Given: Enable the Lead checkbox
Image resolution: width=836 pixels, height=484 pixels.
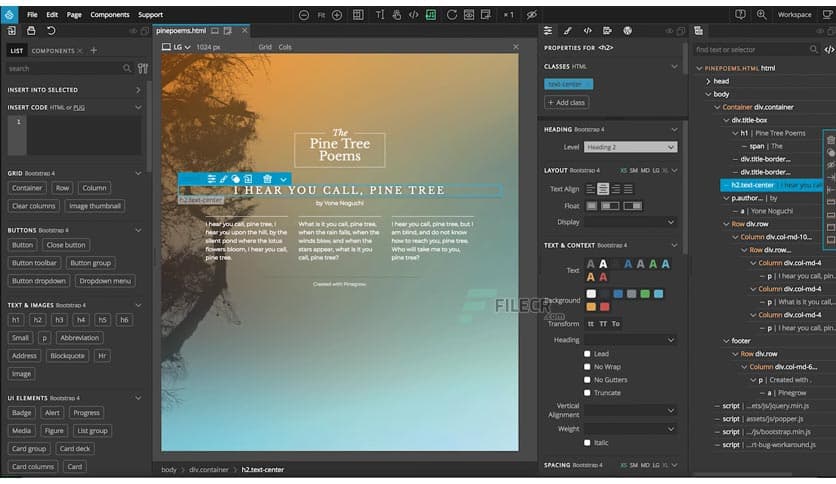Looking at the screenshot, I should 587,354.
